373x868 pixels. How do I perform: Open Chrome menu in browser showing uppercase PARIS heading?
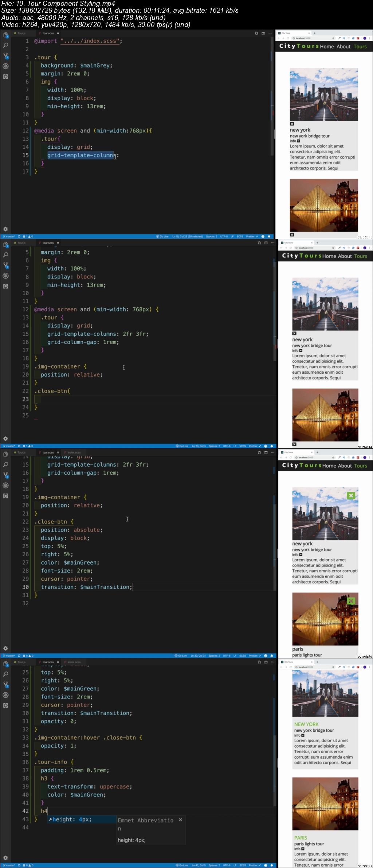point(370,667)
